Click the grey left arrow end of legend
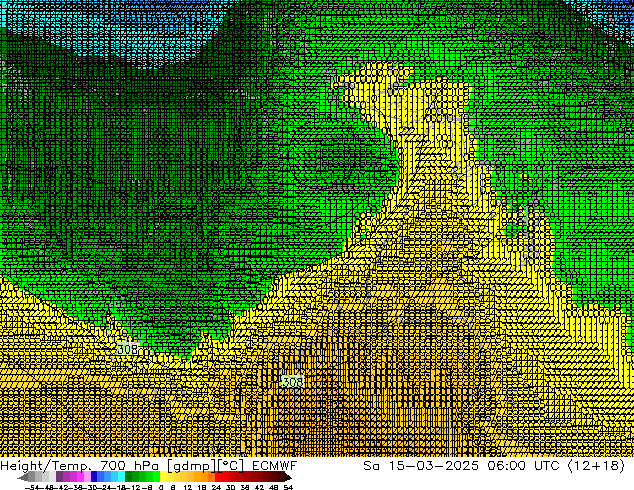This screenshot has height=490, width=634. pos(23,477)
